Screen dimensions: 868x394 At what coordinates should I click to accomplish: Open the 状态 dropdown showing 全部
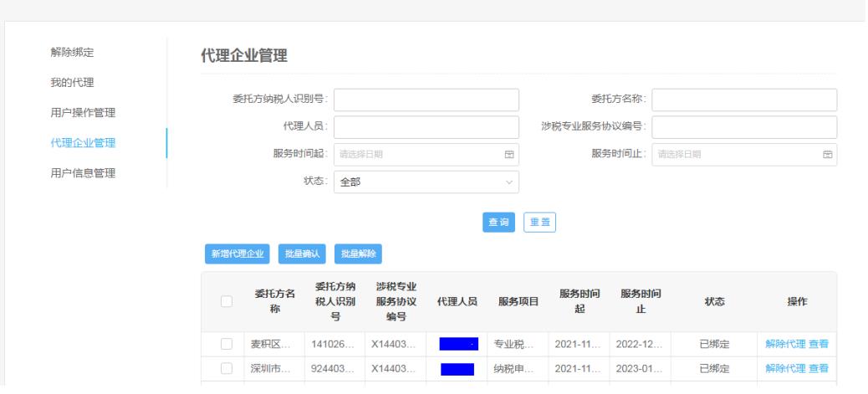click(x=426, y=182)
